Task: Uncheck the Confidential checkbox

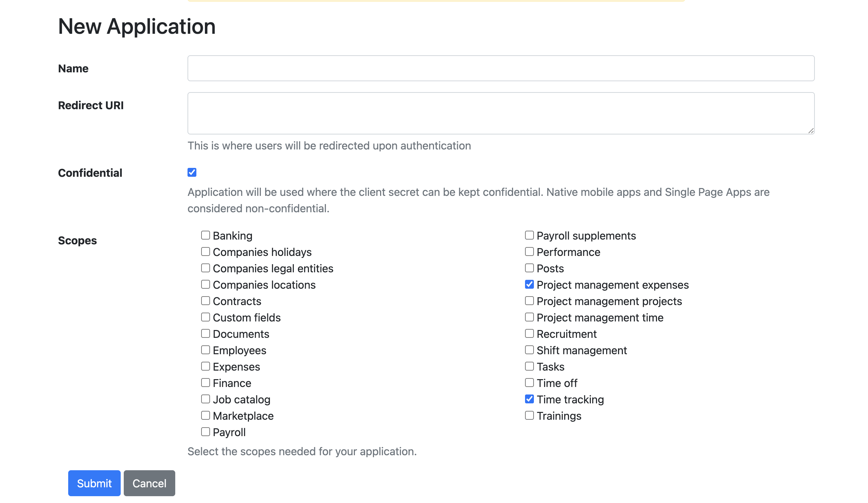Action: click(x=192, y=172)
